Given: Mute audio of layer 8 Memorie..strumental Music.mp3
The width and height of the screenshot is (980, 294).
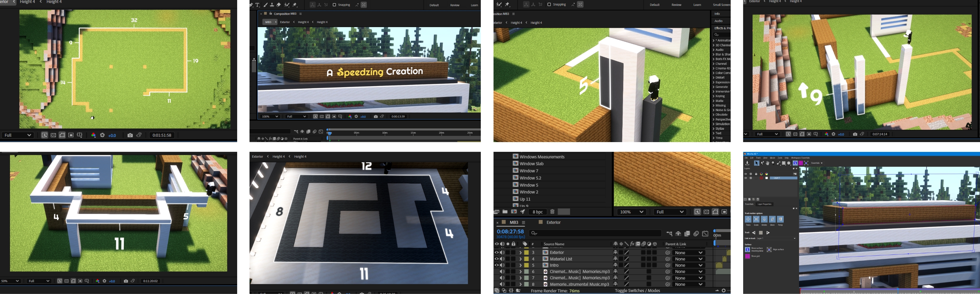Looking at the screenshot, I should pyautogui.click(x=502, y=284).
